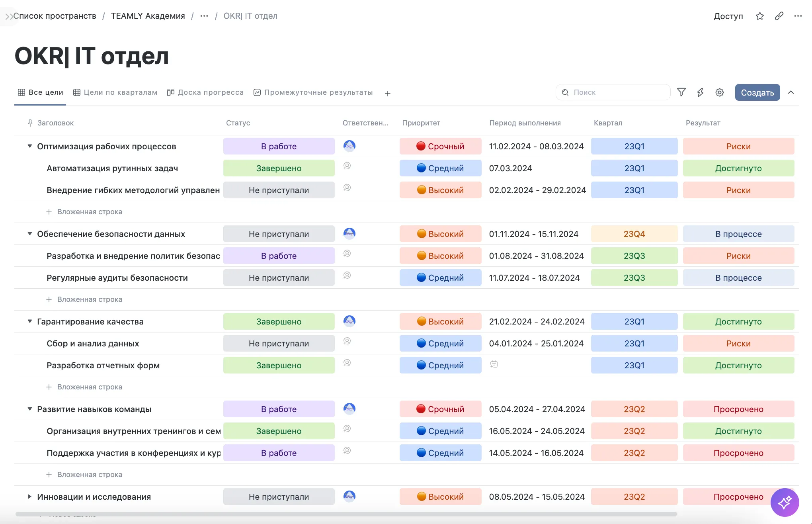Open status dropdown В работе for Оптимизация рабочих процессов
This screenshot has width=812, height=524.
pyautogui.click(x=279, y=146)
